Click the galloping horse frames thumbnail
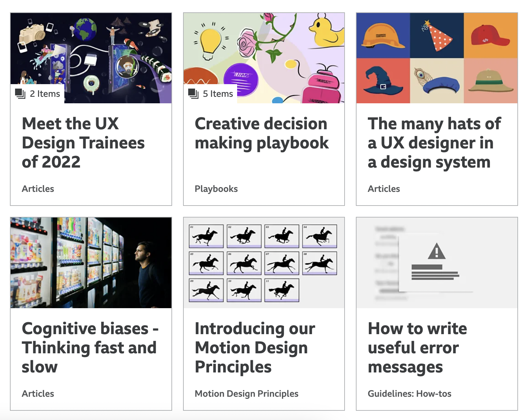529x420 pixels. click(264, 263)
